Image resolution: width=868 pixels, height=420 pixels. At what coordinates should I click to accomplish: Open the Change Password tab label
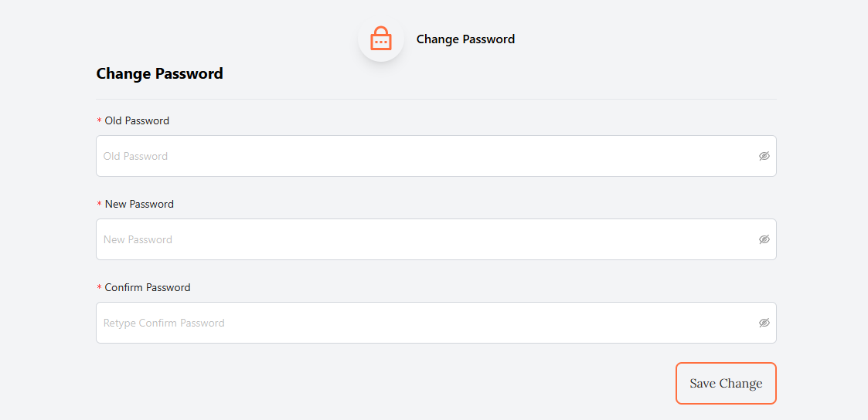click(x=465, y=39)
